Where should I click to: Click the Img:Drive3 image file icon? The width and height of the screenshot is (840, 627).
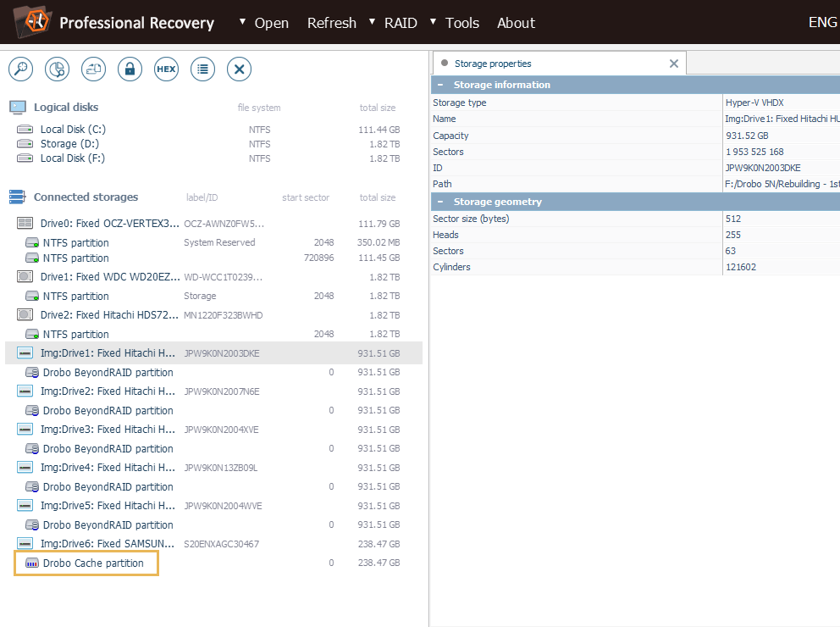click(x=25, y=429)
